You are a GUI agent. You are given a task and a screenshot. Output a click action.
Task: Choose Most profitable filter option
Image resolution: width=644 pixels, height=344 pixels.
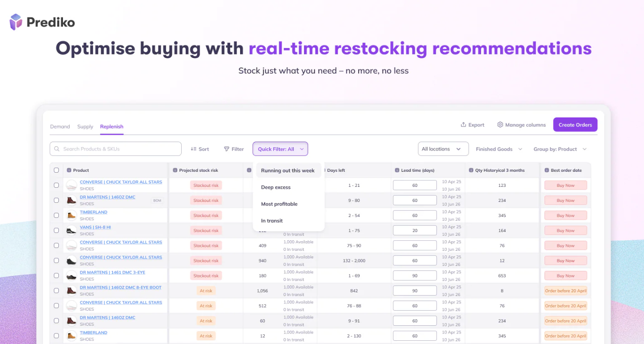(279, 204)
